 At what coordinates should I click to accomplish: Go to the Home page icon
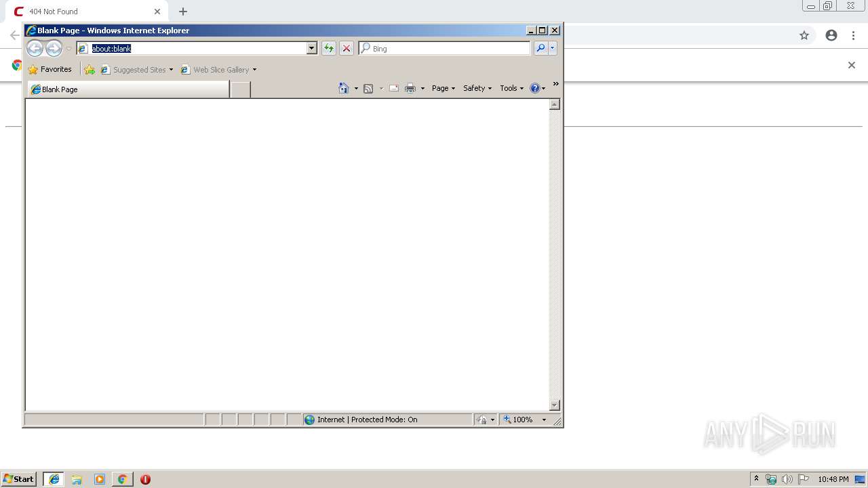[344, 88]
